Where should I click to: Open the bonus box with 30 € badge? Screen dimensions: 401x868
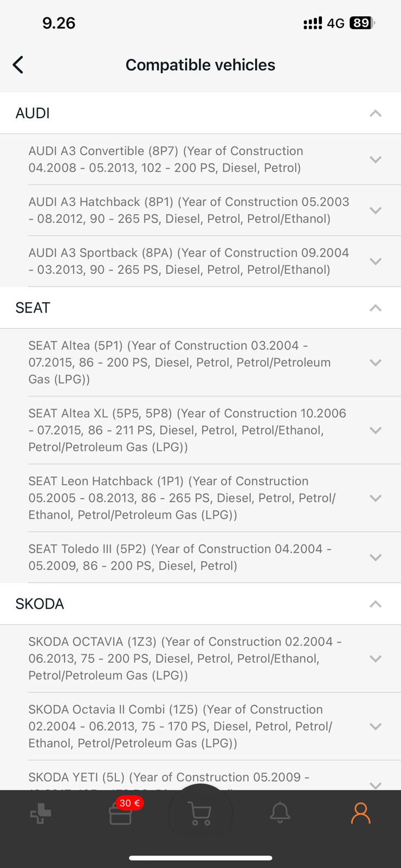[121, 814]
